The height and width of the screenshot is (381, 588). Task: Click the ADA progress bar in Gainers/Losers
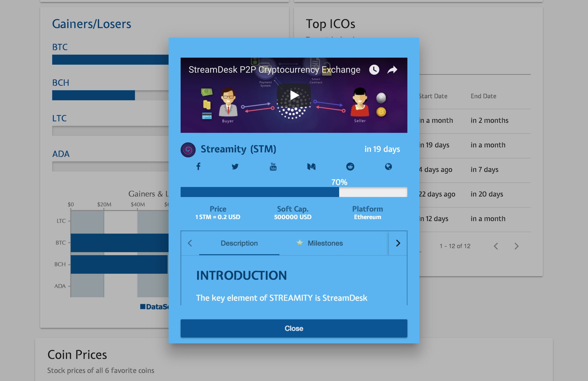pyautogui.click(x=110, y=166)
